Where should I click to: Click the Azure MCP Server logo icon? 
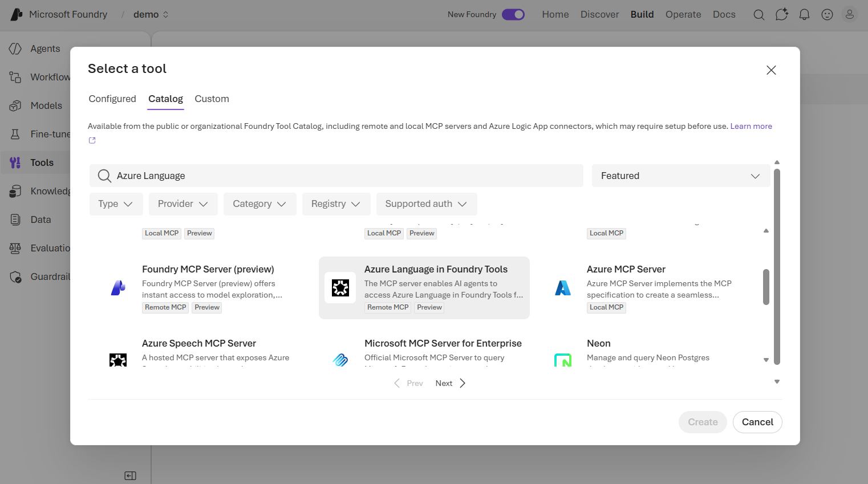coord(563,288)
